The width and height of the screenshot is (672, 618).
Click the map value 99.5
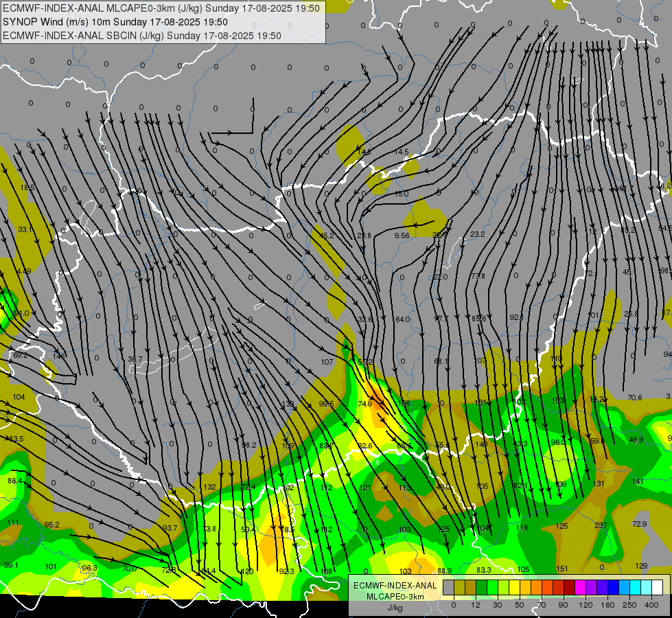[326, 404]
